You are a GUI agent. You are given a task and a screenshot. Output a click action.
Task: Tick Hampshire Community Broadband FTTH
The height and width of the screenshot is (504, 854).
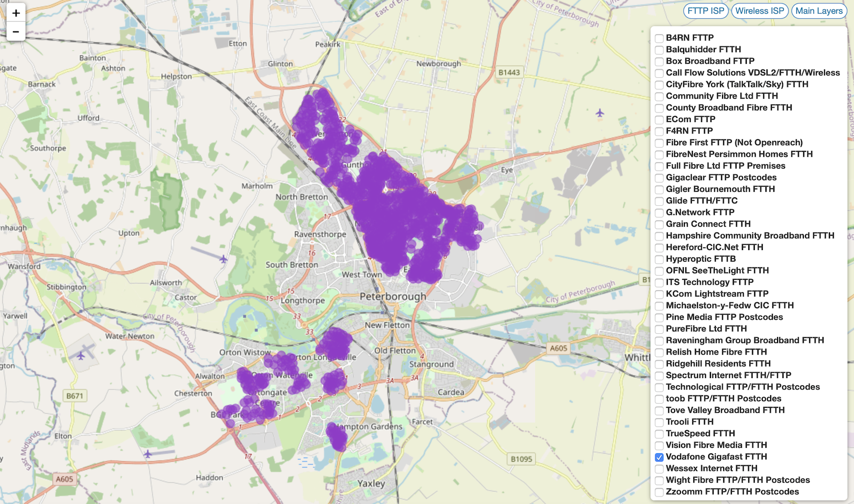(659, 236)
